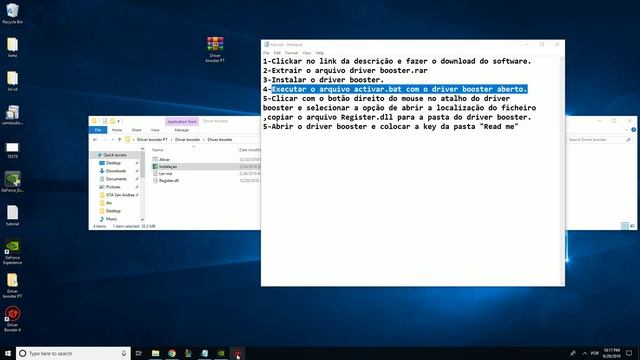640x360 pixels.
Task: Select Quick access in navigation pane
Action: [115, 155]
